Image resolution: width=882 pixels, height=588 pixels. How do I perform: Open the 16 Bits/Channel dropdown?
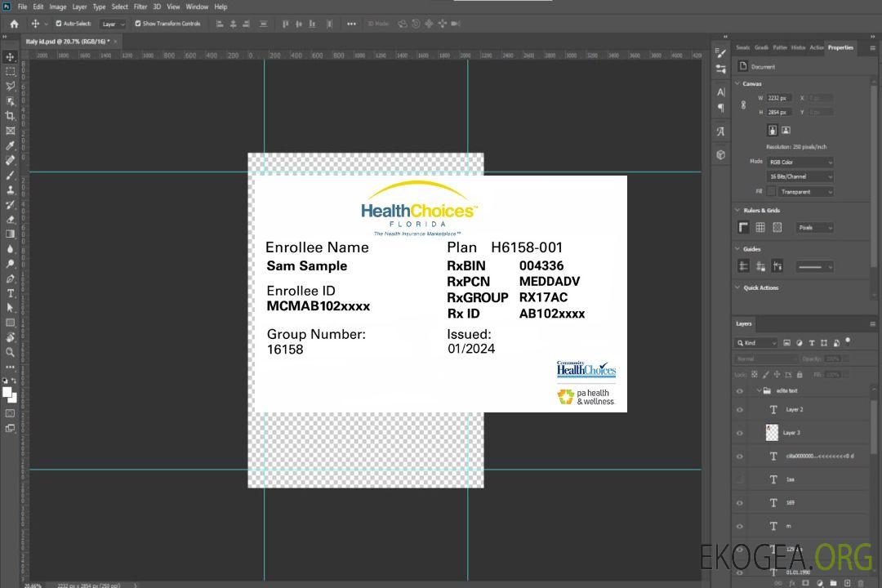coord(800,176)
